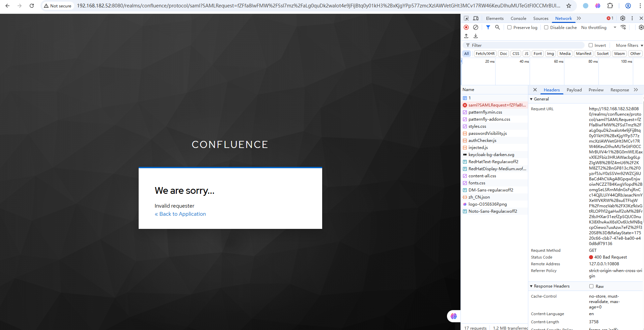Open the Preview tab
The image size is (644, 330).
[x=596, y=90]
